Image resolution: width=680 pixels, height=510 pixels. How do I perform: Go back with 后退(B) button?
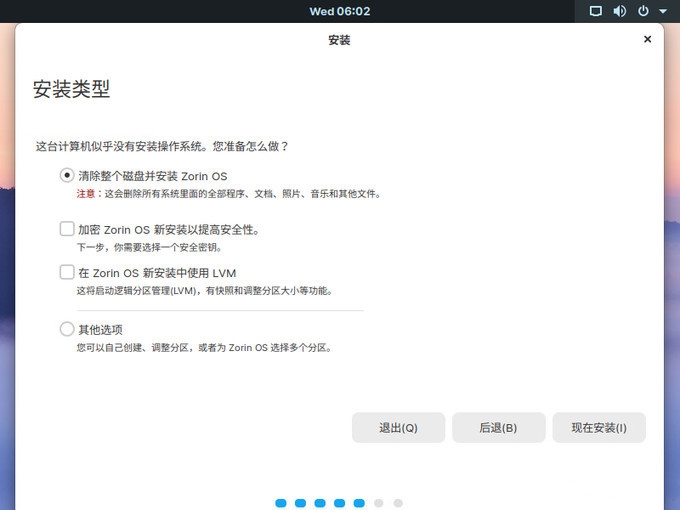[498, 428]
